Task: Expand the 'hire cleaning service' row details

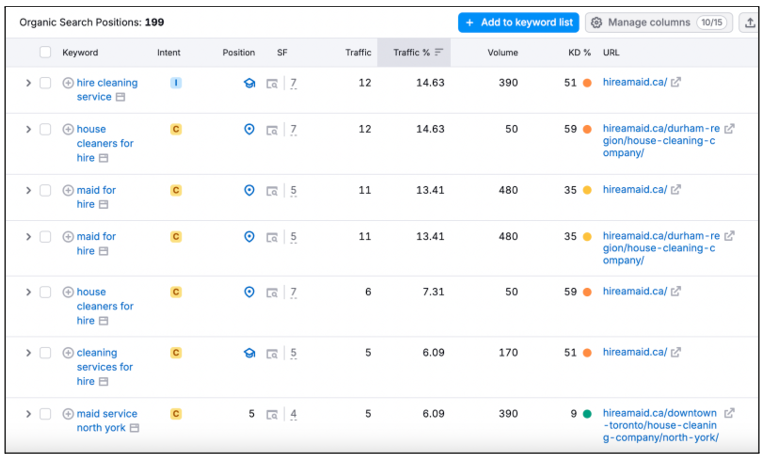Action: (x=28, y=83)
